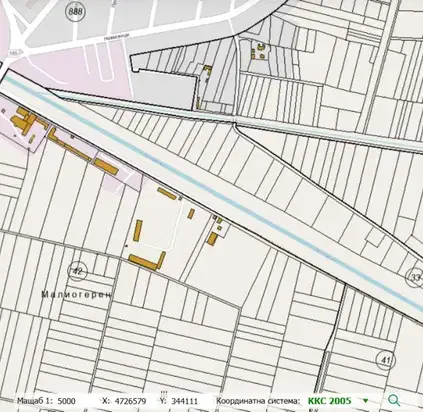The width and height of the screenshot is (423, 412).
Task: Select the small orange buildings cluster at top center
Action: [x=258, y=51]
